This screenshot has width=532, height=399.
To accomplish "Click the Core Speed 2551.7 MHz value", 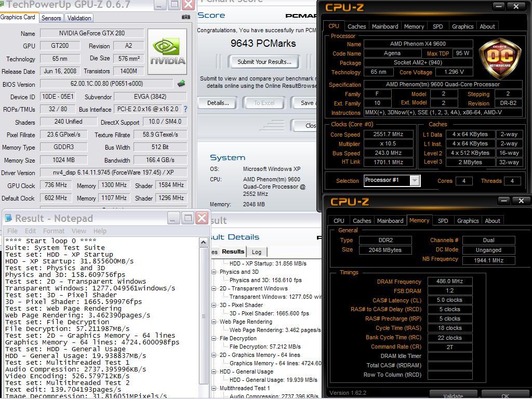I will (x=388, y=135).
